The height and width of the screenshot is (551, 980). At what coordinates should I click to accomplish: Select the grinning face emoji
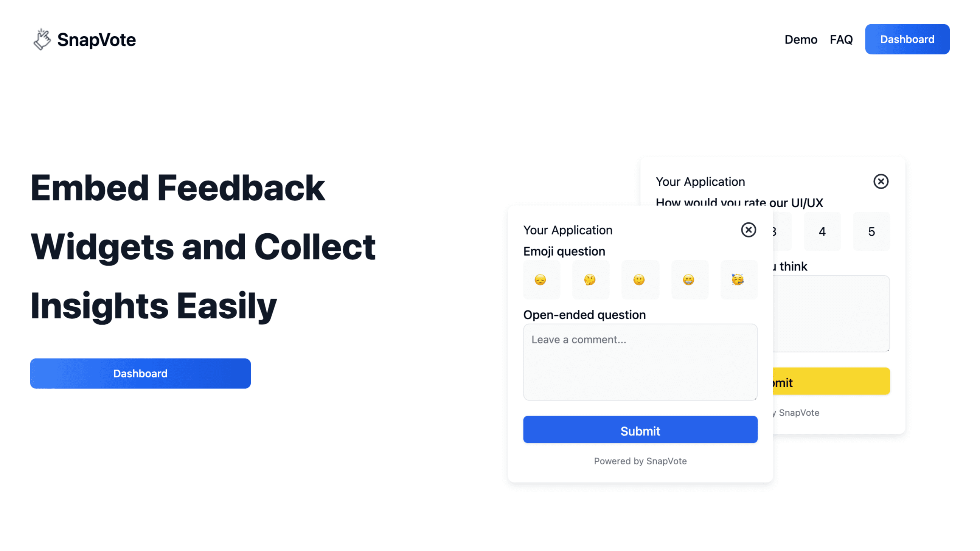pos(689,280)
